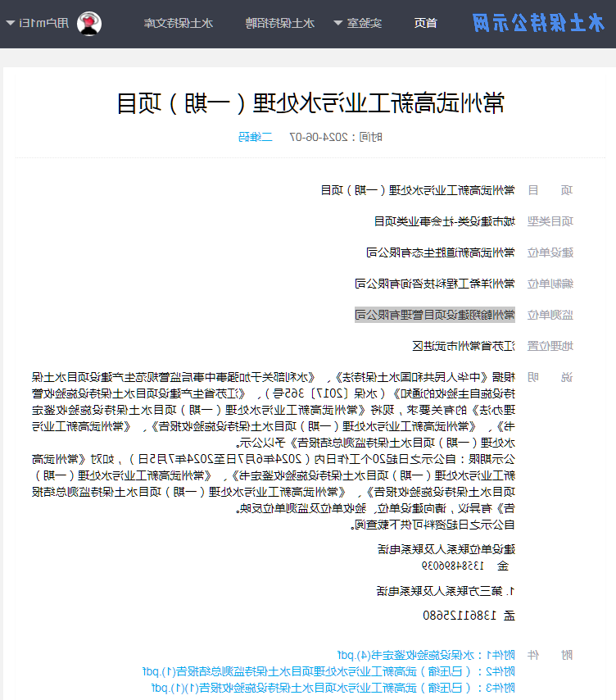Image resolution: width=616 pixels, height=700 pixels.
Task: Click the 项目类型 field label
Action: pyautogui.click(x=550, y=221)
